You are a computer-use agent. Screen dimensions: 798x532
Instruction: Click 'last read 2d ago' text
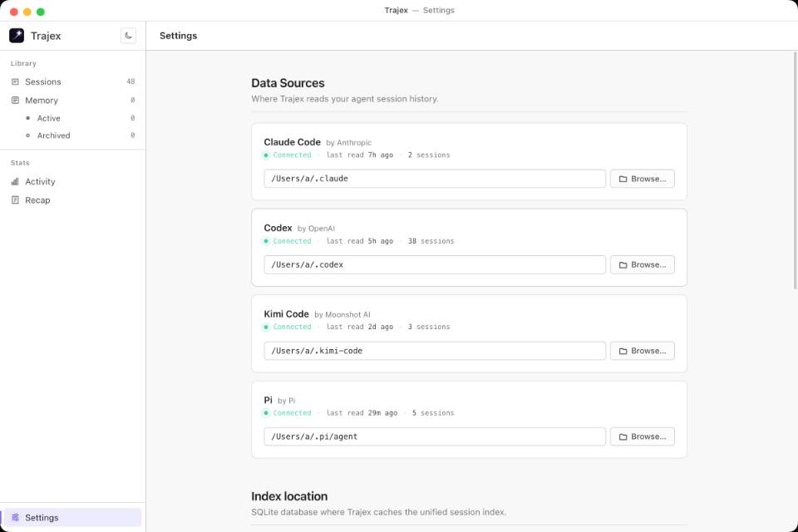[360, 327]
